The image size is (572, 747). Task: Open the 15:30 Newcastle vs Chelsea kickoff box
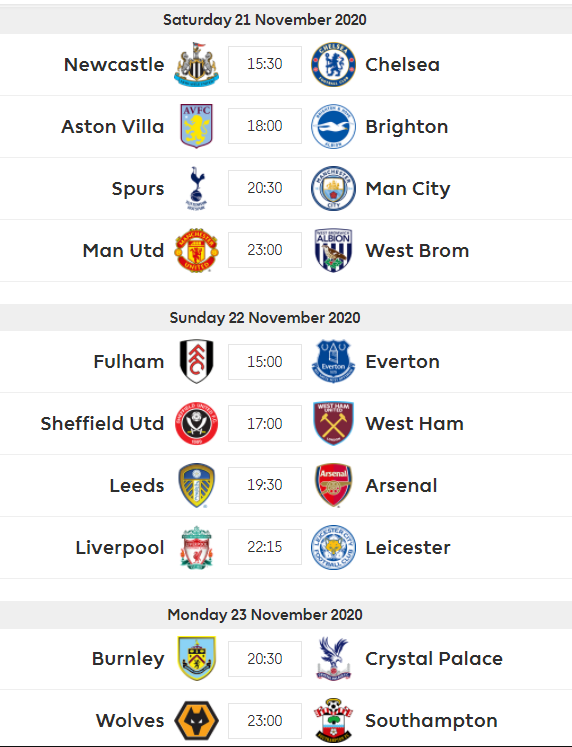tap(265, 64)
